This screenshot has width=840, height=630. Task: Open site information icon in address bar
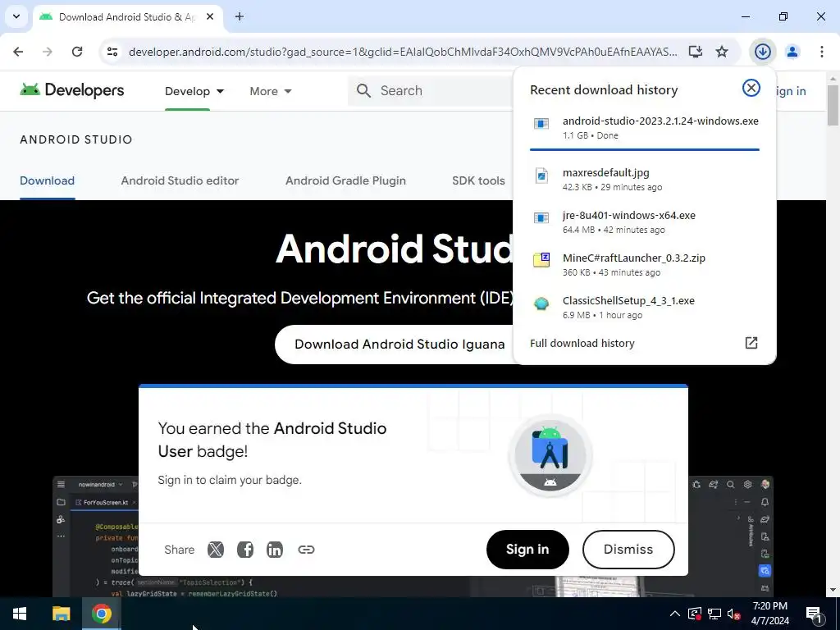pyautogui.click(x=112, y=52)
